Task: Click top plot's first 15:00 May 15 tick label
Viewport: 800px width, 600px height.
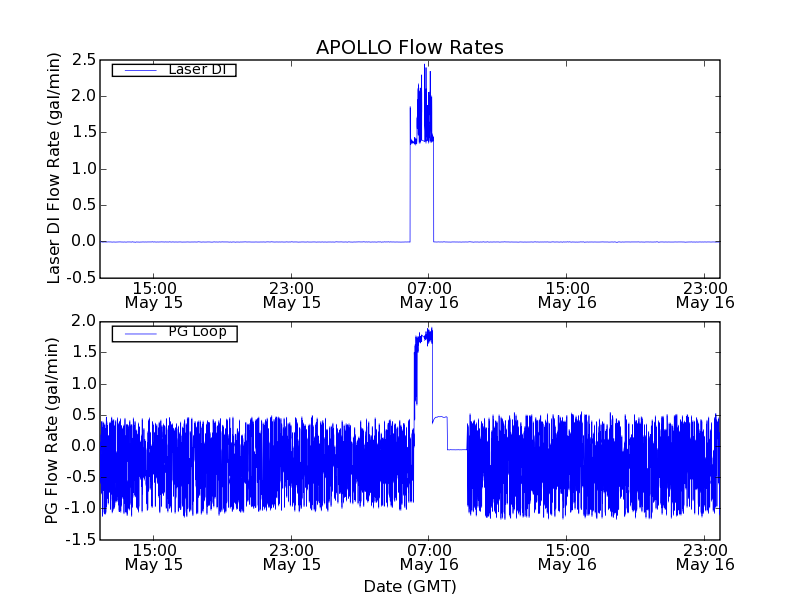Action: click(x=153, y=294)
